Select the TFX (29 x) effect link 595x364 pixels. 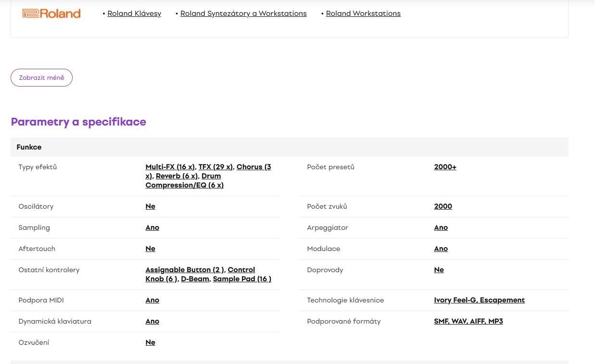pyautogui.click(x=215, y=167)
